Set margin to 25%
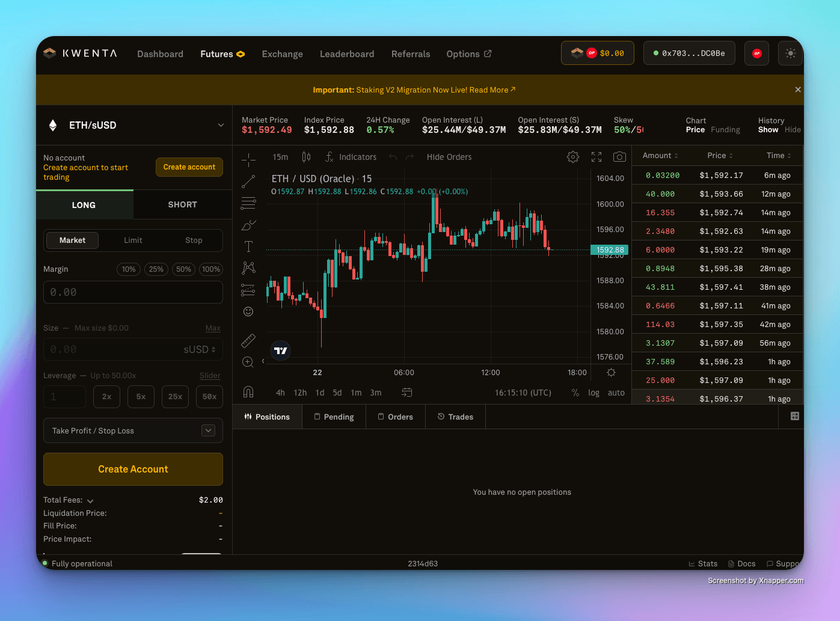This screenshot has height=621, width=840. coord(156,269)
